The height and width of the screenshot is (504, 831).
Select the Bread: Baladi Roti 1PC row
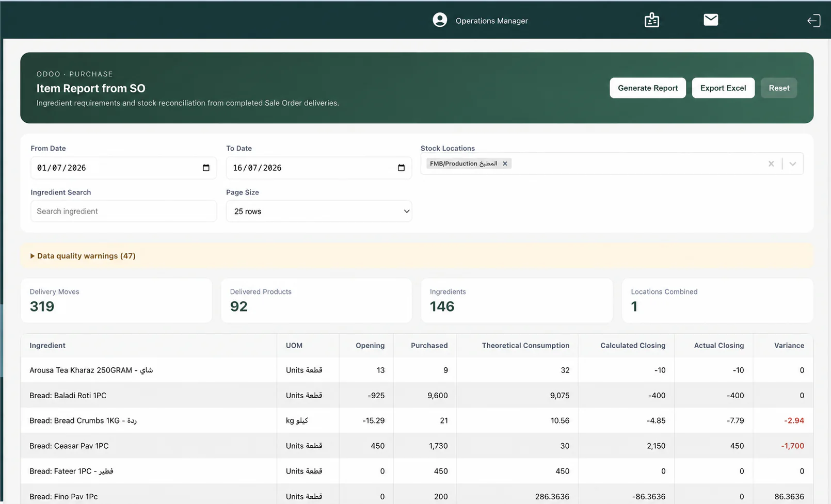click(417, 395)
